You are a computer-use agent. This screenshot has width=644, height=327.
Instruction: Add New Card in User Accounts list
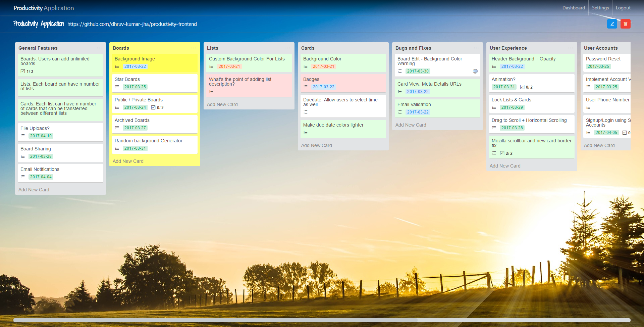[x=599, y=145]
